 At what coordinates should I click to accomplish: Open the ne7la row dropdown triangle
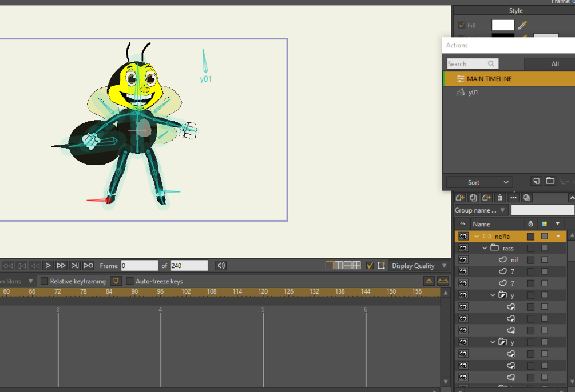(558, 237)
